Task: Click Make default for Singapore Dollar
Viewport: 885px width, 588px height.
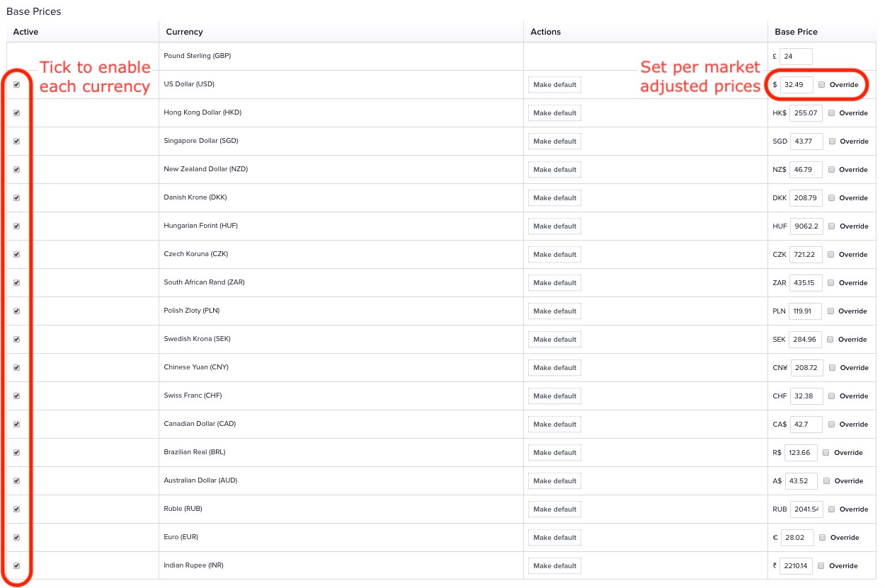Action: click(x=555, y=142)
